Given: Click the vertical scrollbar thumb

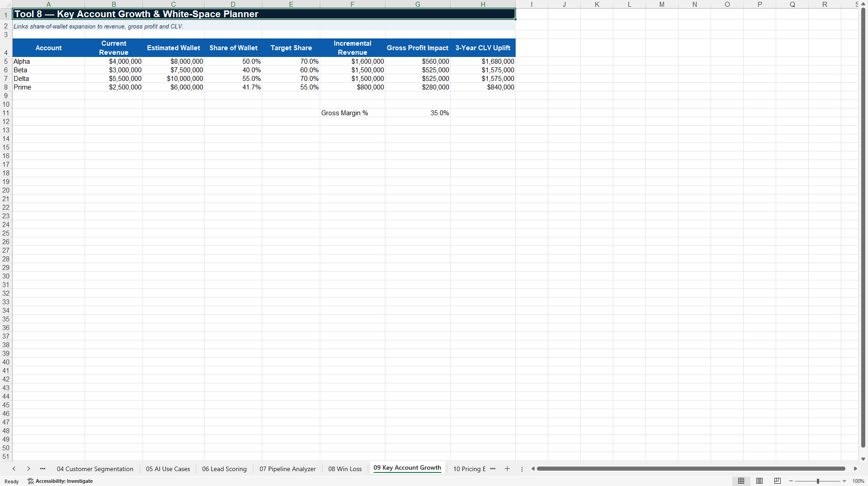Looking at the screenshot, I should click(863, 228).
